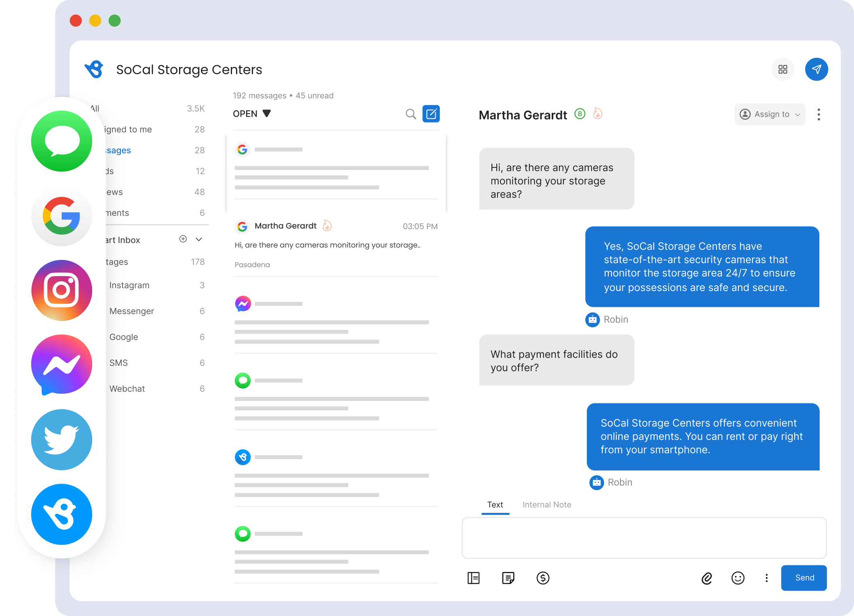Select the Instagram channel icon in the side rail

click(x=61, y=290)
